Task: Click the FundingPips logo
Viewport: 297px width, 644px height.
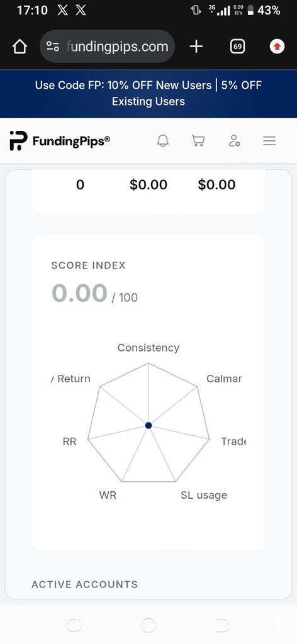Action: pyautogui.click(x=60, y=141)
